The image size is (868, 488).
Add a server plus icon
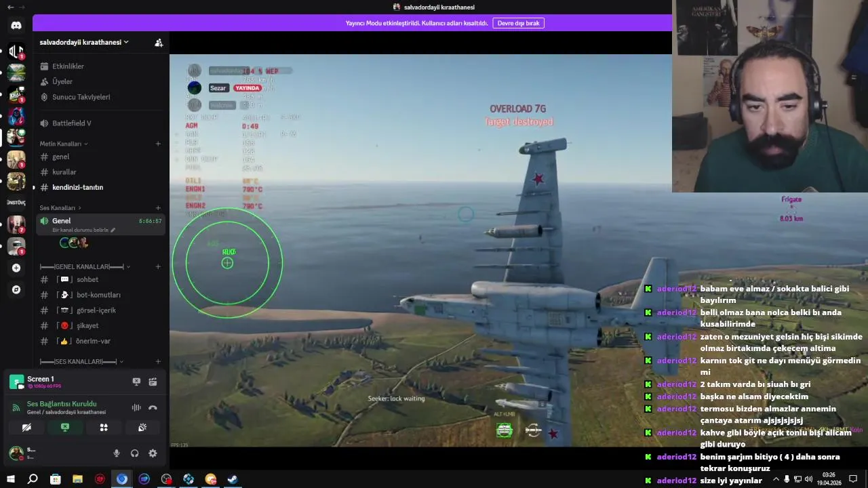[x=16, y=268]
